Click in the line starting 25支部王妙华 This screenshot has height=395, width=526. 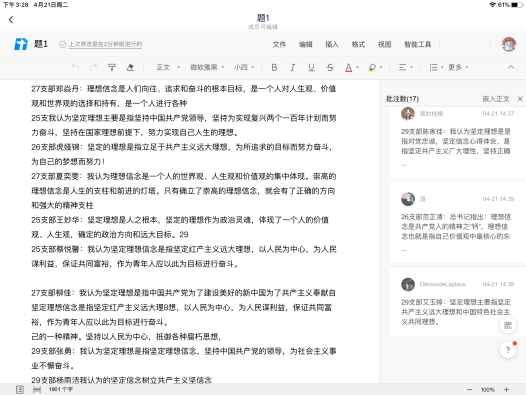coord(180,220)
